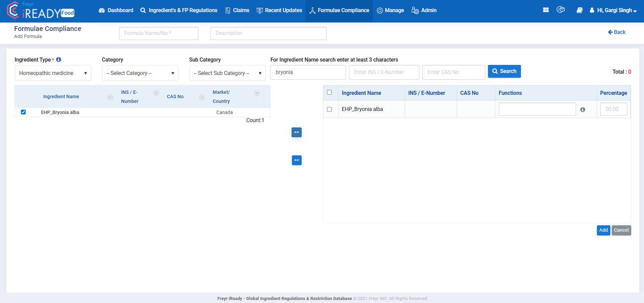This screenshot has width=644, height=303.
Task: Open the apps grid icon in top bar
Action: click(545, 10)
